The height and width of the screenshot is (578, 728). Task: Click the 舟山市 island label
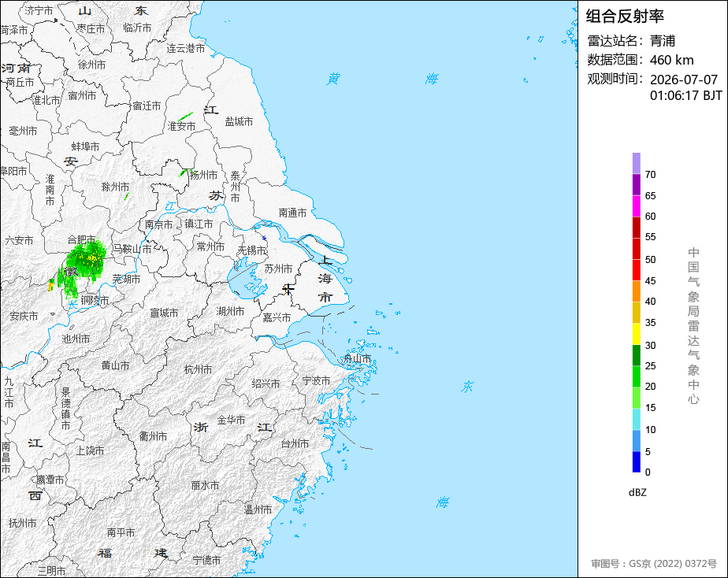[357, 358]
